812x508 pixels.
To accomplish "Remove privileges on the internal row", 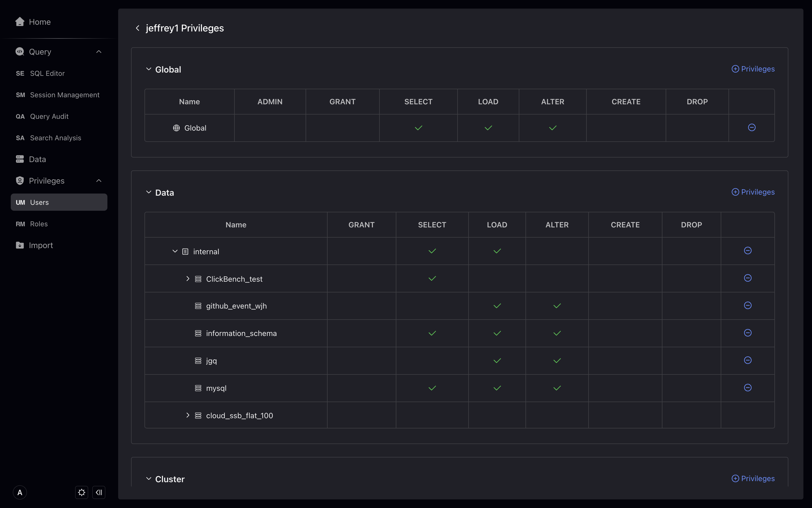I will coord(748,251).
